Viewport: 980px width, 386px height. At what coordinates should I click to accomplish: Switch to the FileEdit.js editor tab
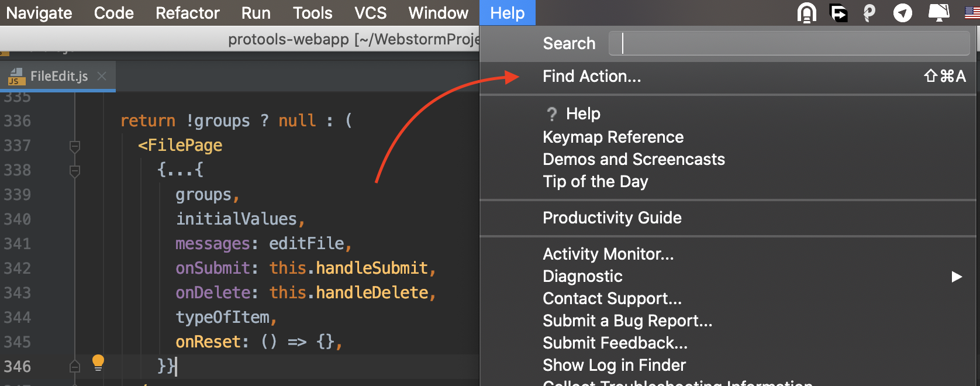click(58, 76)
